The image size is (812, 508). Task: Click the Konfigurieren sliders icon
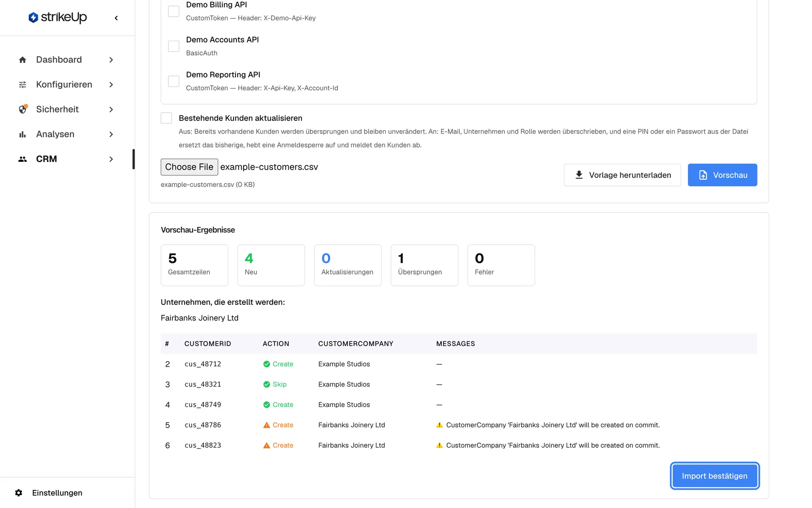coord(23,85)
